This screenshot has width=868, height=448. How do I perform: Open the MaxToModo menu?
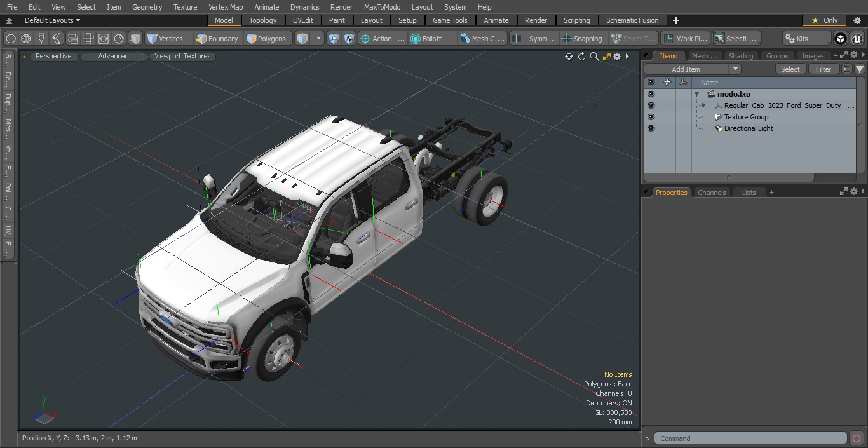(x=382, y=7)
